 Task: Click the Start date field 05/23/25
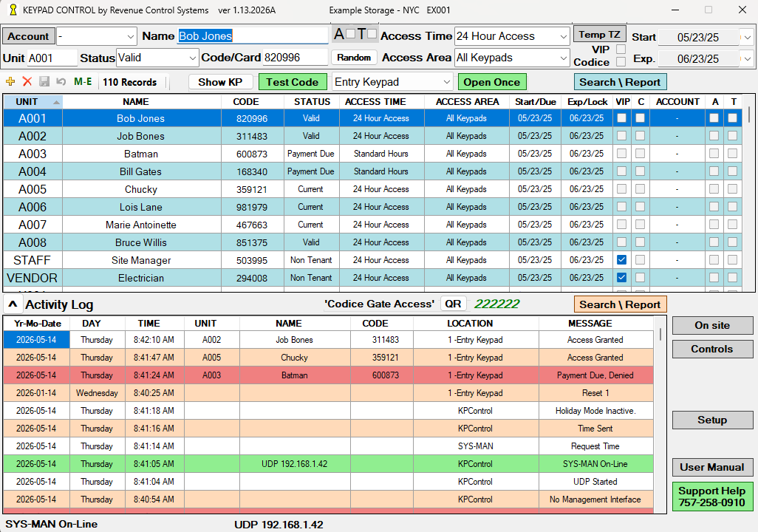point(699,37)
